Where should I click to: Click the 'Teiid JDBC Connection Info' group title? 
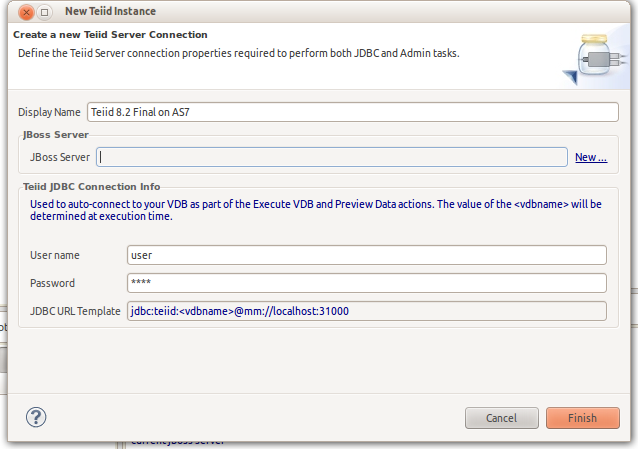pyautogui.click(x=92, y=186)
